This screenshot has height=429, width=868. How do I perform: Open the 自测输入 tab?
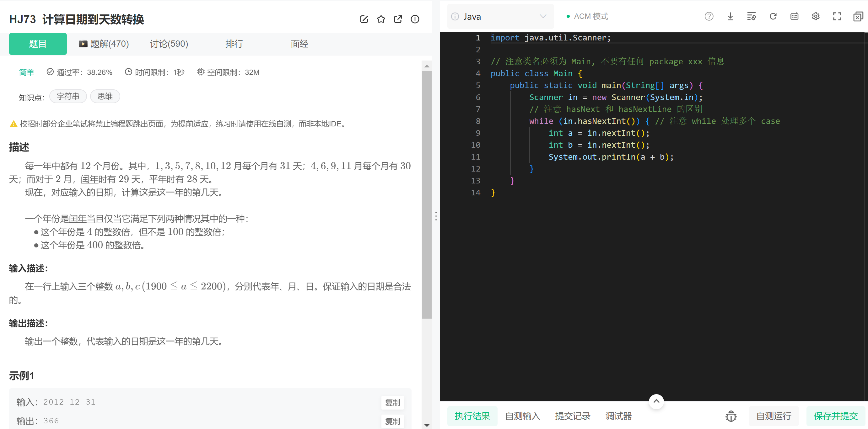coord(522,416)
